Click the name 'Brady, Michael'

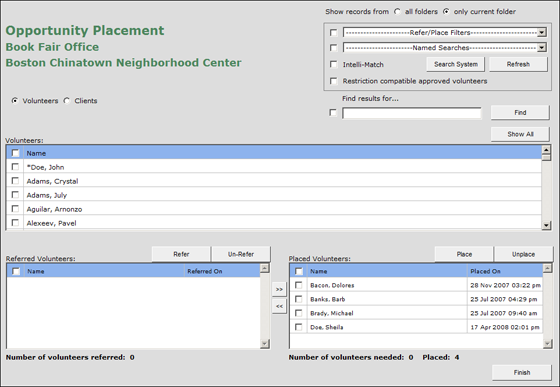click(x=332, y=313)
